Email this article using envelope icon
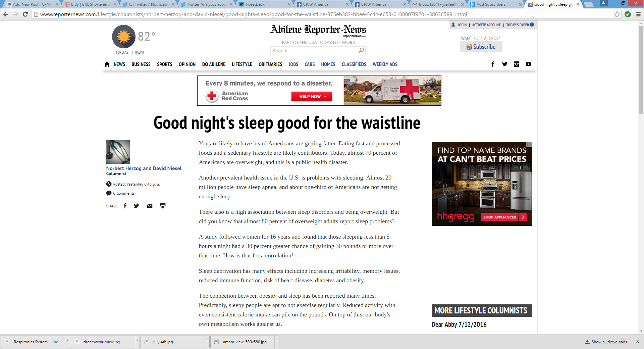This screenshot has width=644, height=349. pos(150,206)
